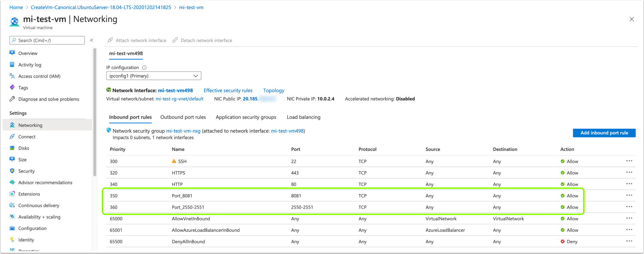
Task: Click the Add inbound port rule button
Action: pyautogui.click(x=604, y=133)
